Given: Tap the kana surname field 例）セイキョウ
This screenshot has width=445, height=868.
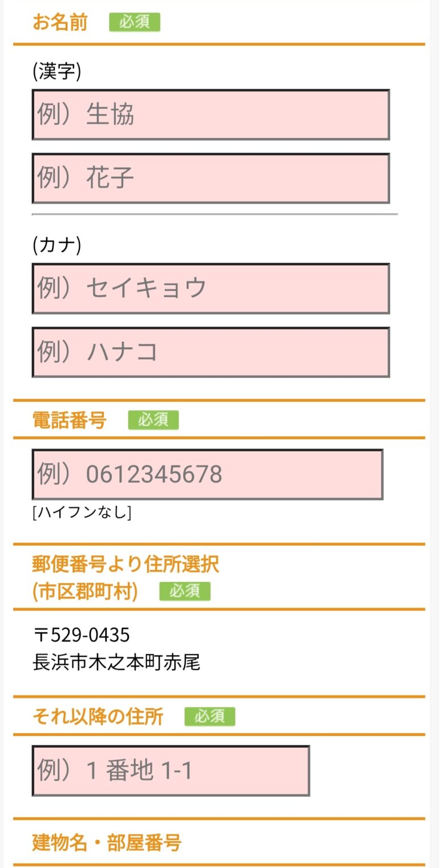Looking at the screenshot, I should [211, 288].
